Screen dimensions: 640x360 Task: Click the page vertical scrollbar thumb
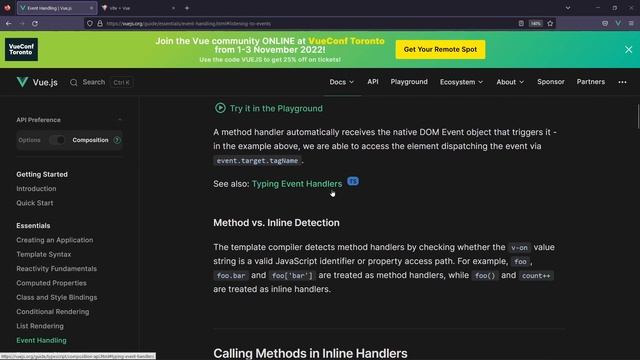(x=638, y=116)
